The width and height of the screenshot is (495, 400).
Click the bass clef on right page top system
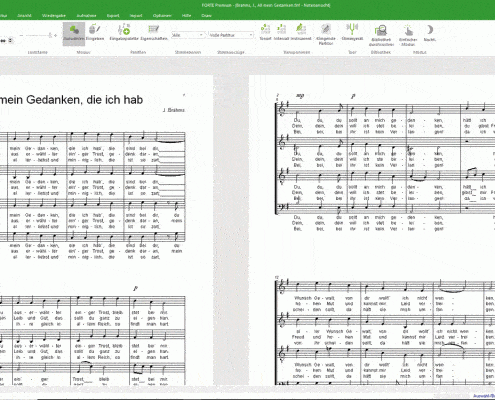pos(282,208)
